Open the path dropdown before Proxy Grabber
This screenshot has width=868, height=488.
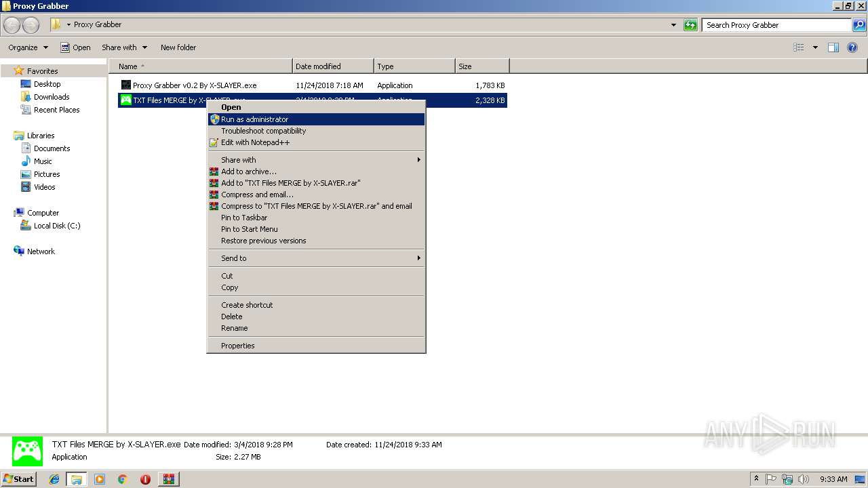coord(68,25)
